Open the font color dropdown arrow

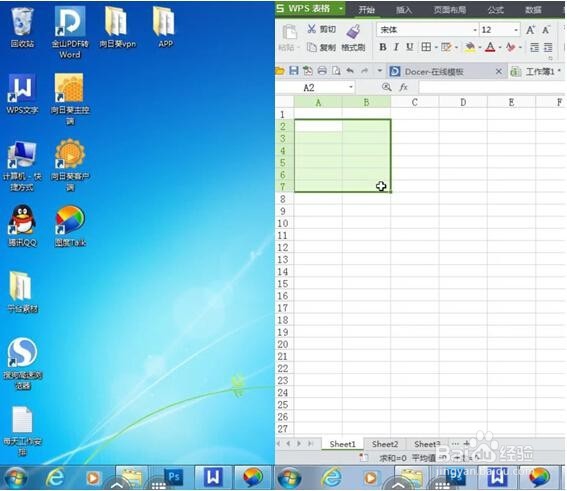tap(500, 47)
